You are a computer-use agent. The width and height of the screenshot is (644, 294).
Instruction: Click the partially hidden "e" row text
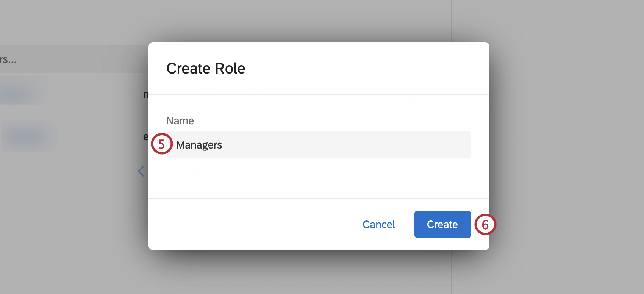[x=146, y=137]
